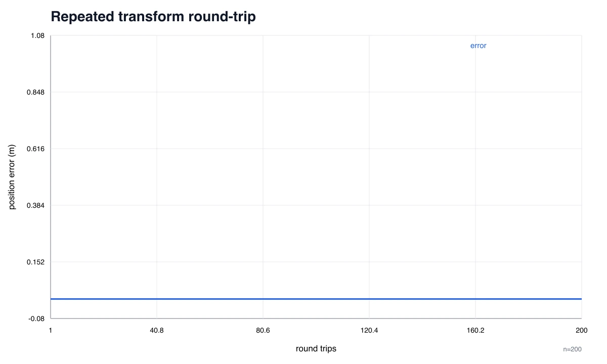This screenshot has width=607, height=364.
Task: Click the 0.848 y-axis tick label
Action: coord(36,92)
